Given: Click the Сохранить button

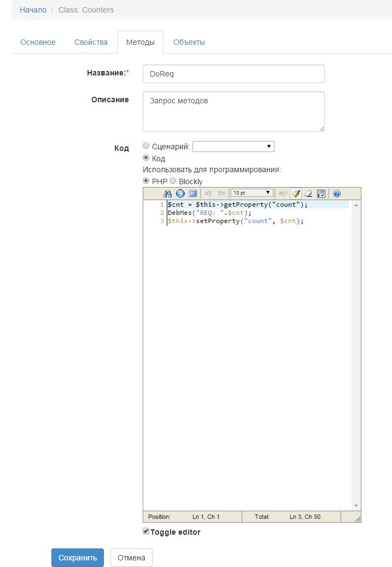Looking at the screenshot, I should 78,558.
